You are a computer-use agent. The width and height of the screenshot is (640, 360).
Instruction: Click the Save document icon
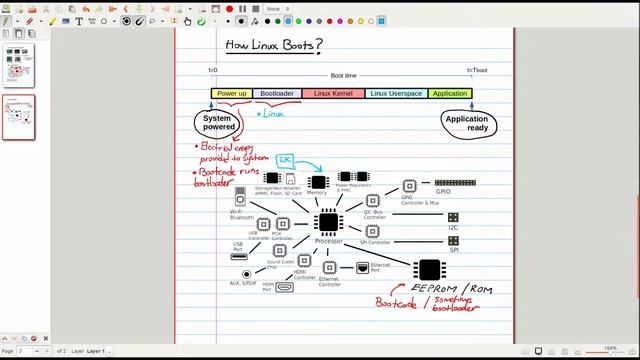[6, 9]
